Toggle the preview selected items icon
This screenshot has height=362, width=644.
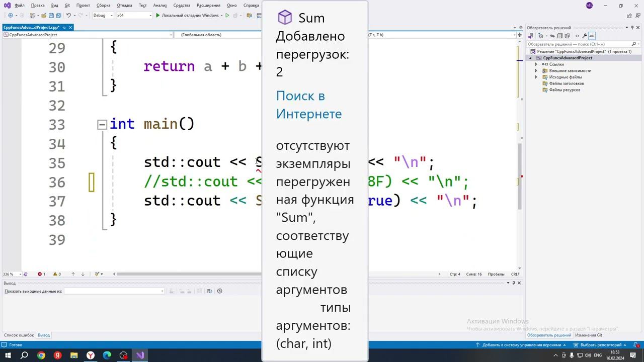pos(592,36)
